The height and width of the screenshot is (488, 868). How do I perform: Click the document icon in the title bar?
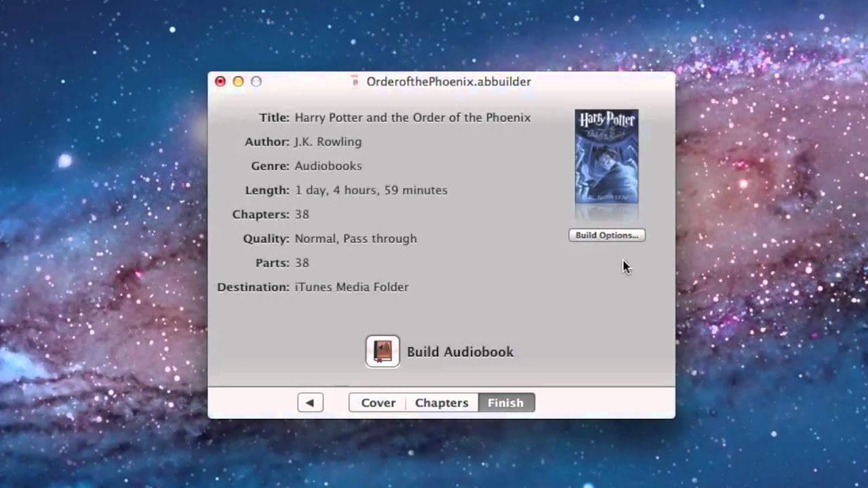click(x=355, y=81)
